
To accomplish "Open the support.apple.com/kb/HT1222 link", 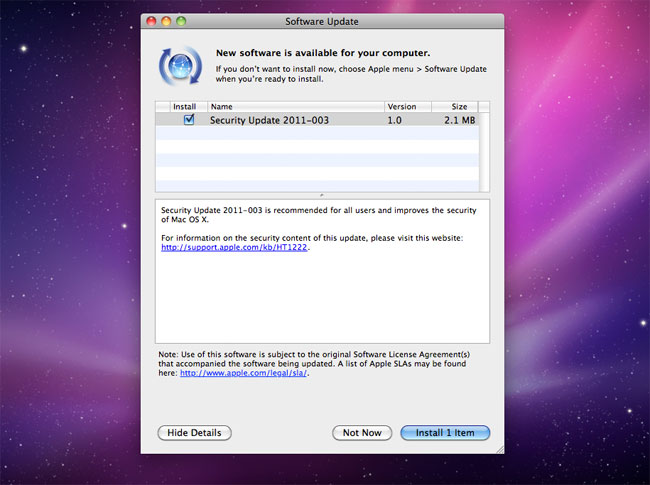I will tap(235, 247).
